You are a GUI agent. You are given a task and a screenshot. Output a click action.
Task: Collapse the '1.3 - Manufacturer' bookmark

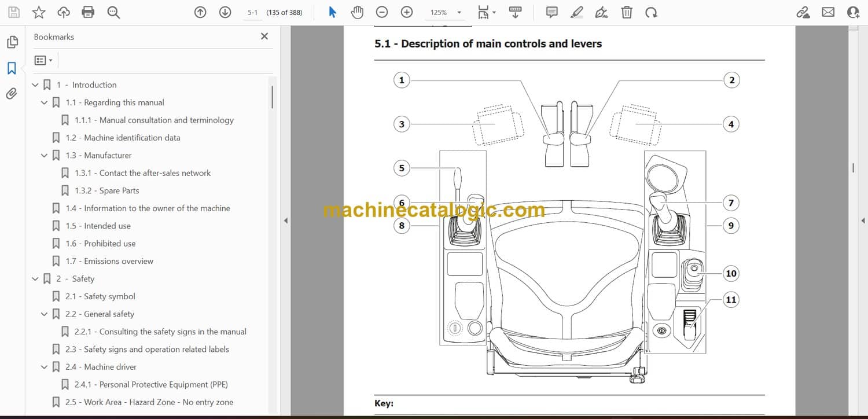(45, 156)
